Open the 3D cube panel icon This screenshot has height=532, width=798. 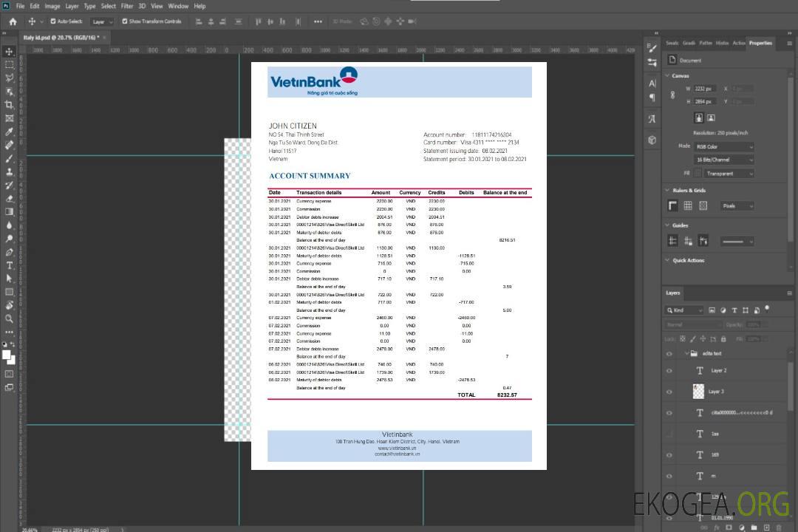(652, 140)
